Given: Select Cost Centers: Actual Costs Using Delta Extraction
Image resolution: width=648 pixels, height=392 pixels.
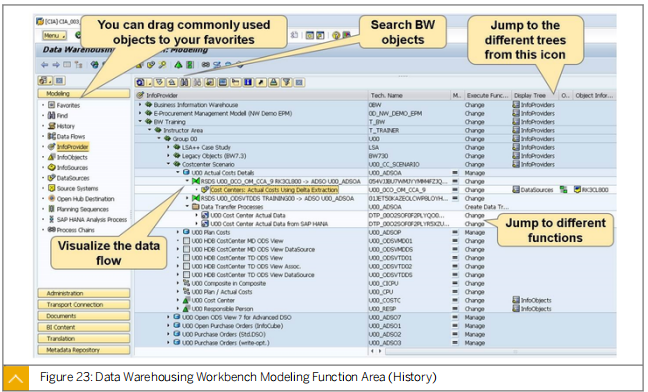Looking at the screenshot, I should 274,190.
